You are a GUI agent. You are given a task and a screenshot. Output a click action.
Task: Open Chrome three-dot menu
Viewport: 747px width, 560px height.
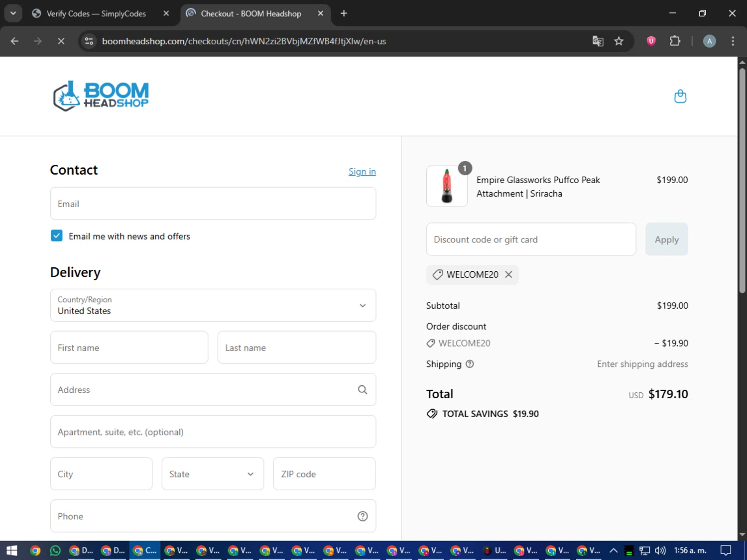(733, 41)
